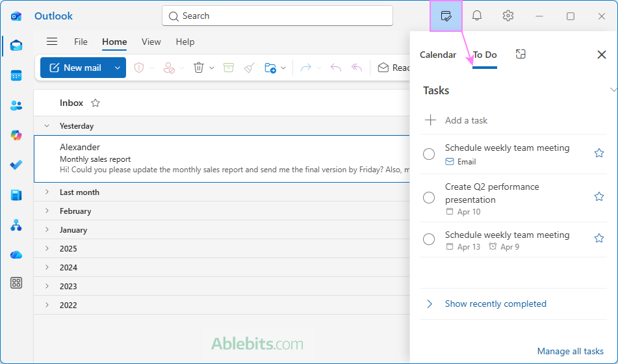This screenshot has height=364, width=618.
Task: Switch to the Calendar tab in My Day
Action: click(x=438, y=55)
